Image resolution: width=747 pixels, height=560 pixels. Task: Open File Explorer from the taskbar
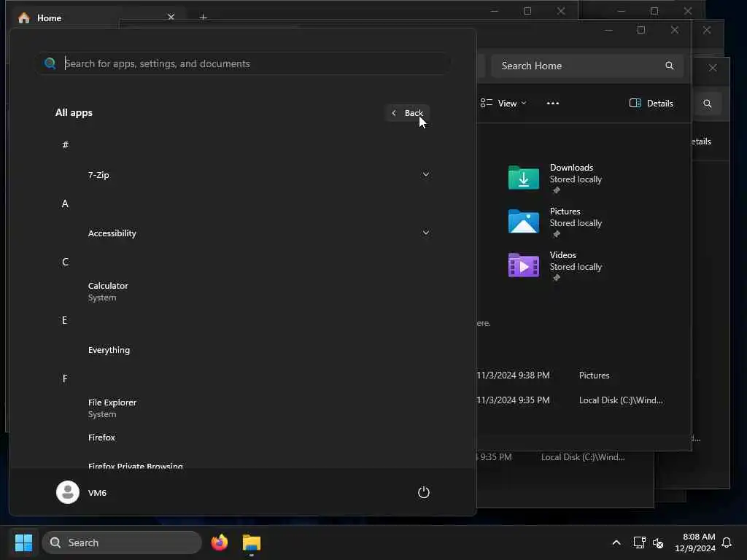pyautogui.click(x=252, y=542)
